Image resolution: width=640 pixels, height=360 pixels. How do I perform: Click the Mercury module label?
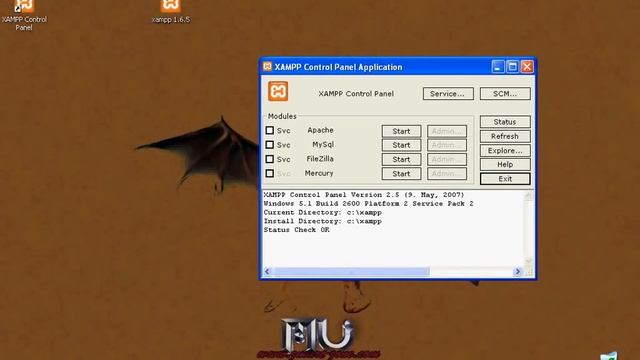tap(319, 173)
